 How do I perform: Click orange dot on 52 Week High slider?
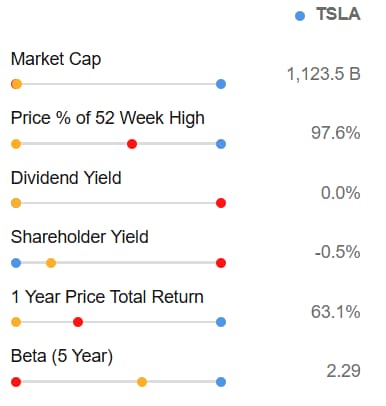click(x=16, y=144)
